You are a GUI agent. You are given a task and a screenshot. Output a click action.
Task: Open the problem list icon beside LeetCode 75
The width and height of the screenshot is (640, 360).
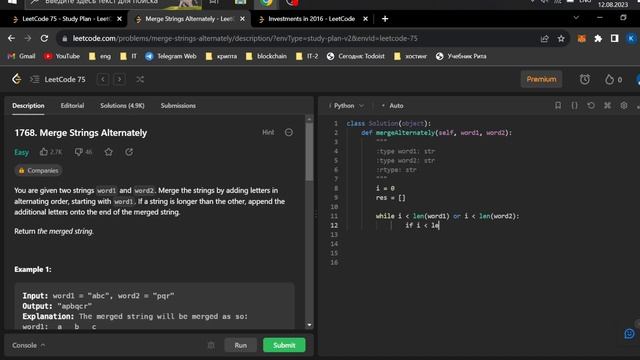tap(35, 79)
